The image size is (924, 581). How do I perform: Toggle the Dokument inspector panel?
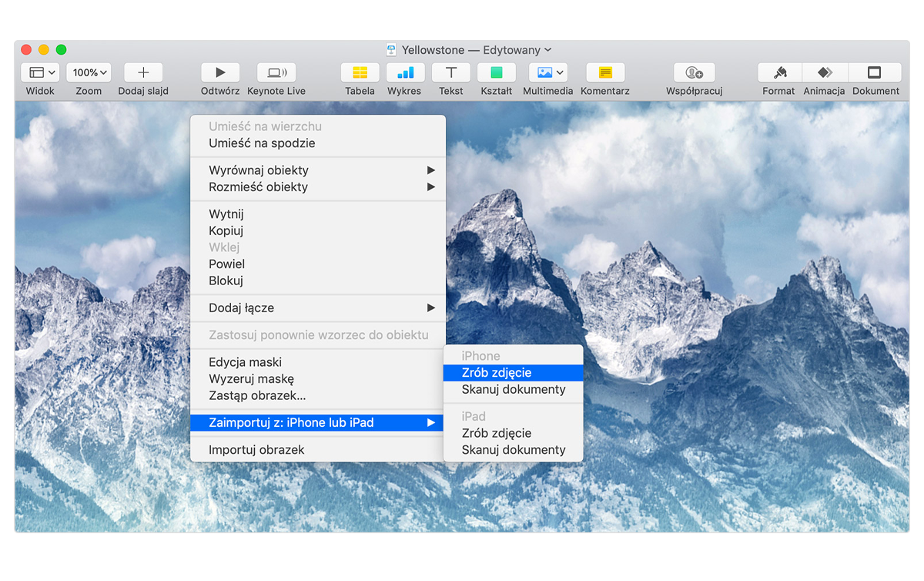click(x=875, y=72)
